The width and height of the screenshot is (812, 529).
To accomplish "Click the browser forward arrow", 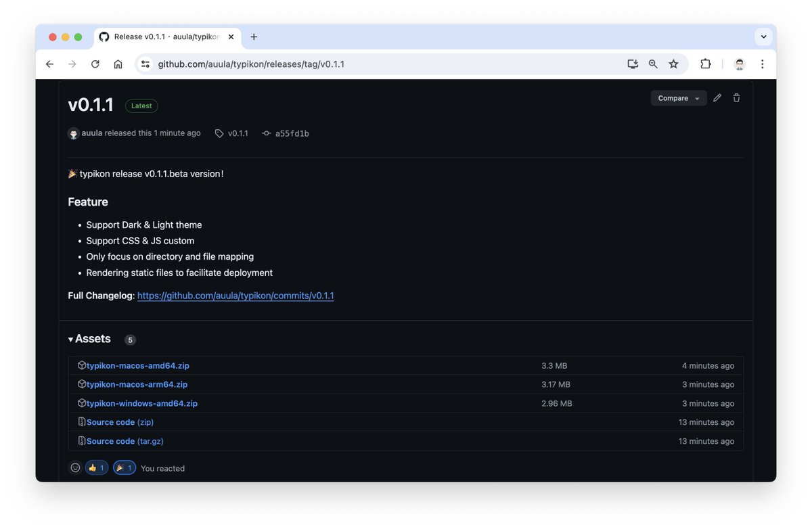I will pyautogui.click(x=72, y=64).
